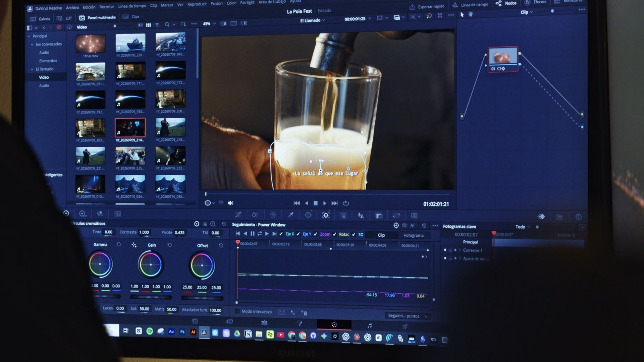
Task: Collapse the los convocados bin
Action: [x=32, y=44]
